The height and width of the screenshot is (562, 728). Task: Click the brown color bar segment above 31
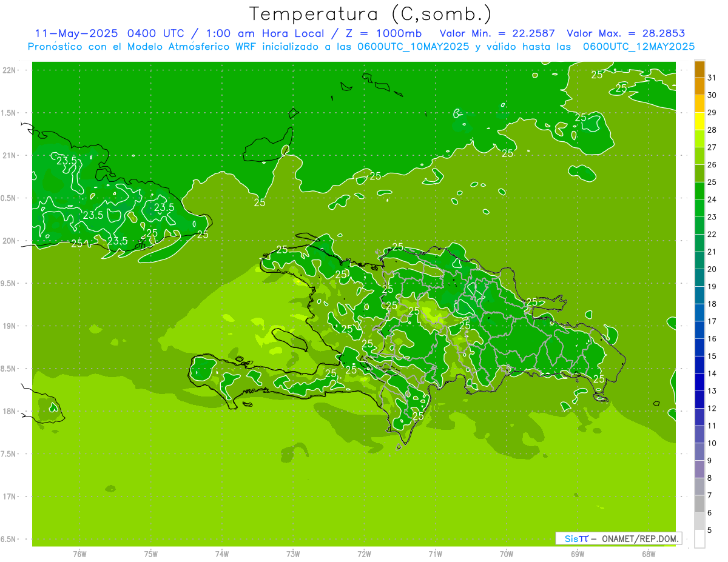pyautogui.click(x=699, y=69)
